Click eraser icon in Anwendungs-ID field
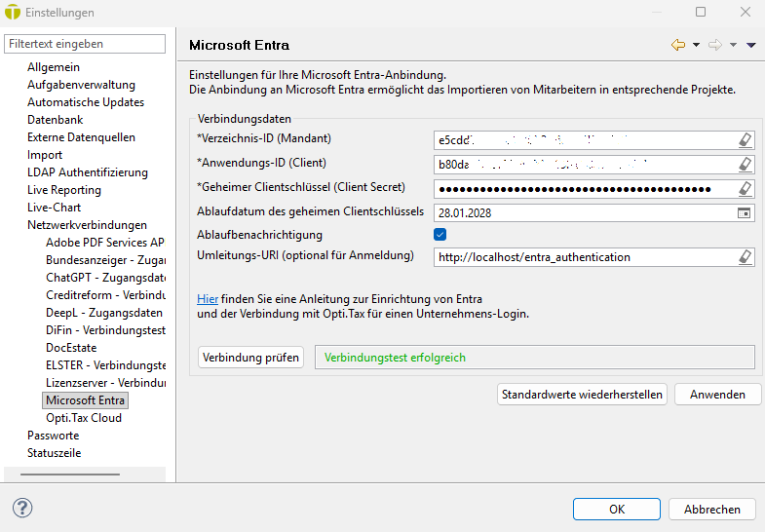 pyautogui.click(x=745, y=164)
